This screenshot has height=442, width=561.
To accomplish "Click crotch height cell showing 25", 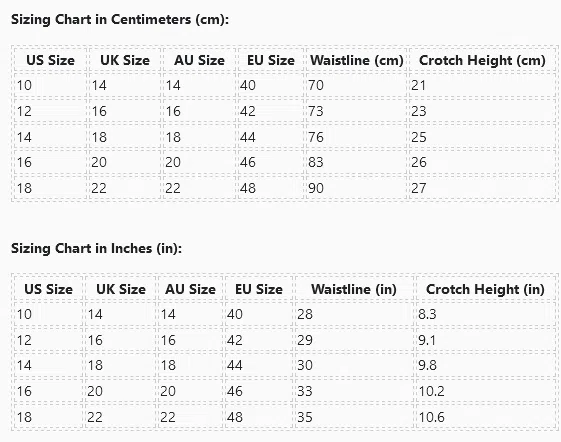I will [482, 137].
